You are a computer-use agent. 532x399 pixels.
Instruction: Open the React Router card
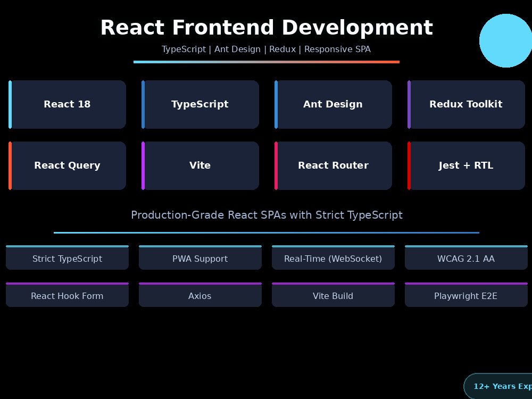point(333,165)
